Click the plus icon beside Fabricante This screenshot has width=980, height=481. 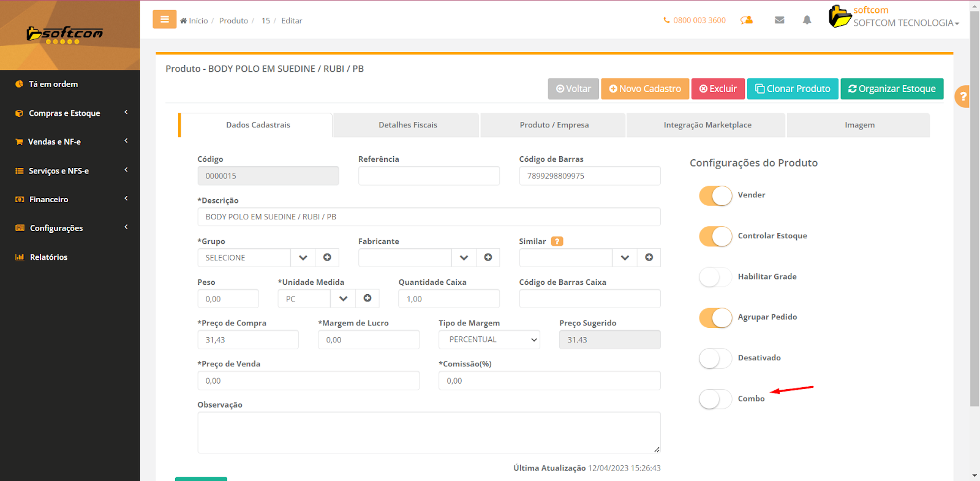click(488, 257)
